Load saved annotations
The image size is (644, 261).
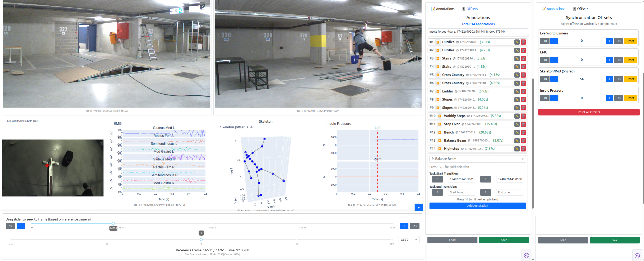[x=452, y=240]
